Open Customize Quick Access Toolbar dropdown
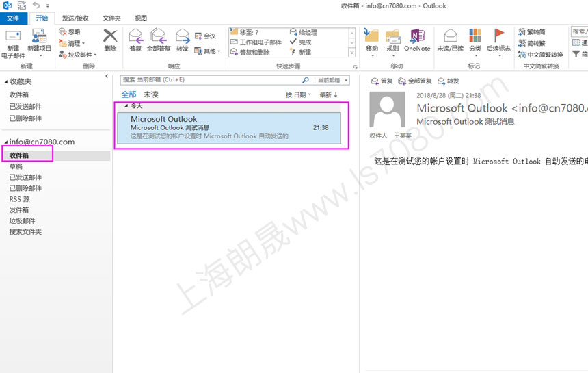 (x=48, y=5)
